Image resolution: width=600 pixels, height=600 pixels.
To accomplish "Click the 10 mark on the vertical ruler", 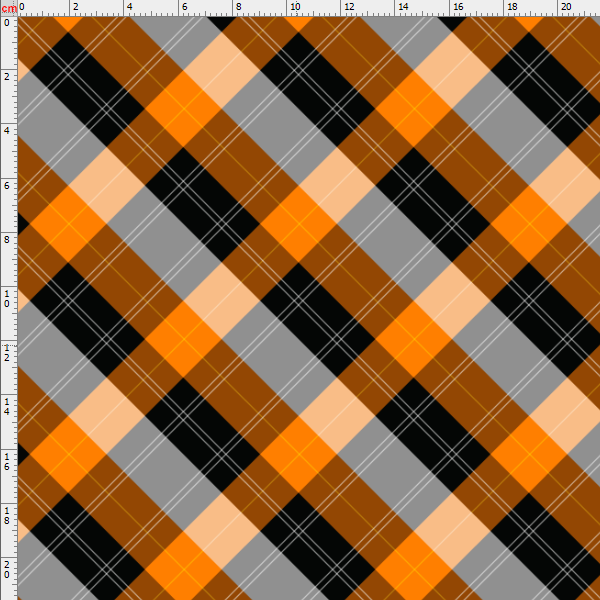I will pyautogui.click(x=7, y=299).
